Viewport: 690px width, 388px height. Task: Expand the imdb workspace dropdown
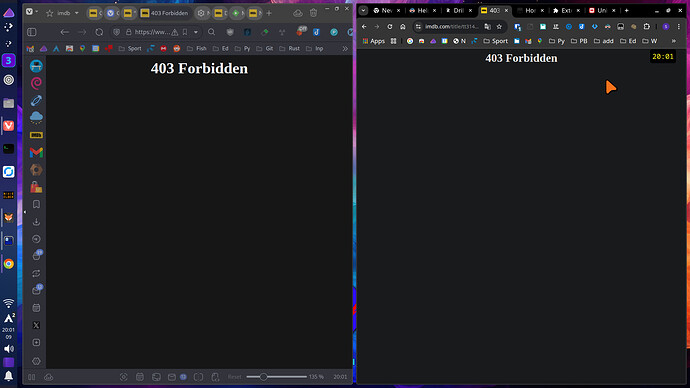pos(76,13)
